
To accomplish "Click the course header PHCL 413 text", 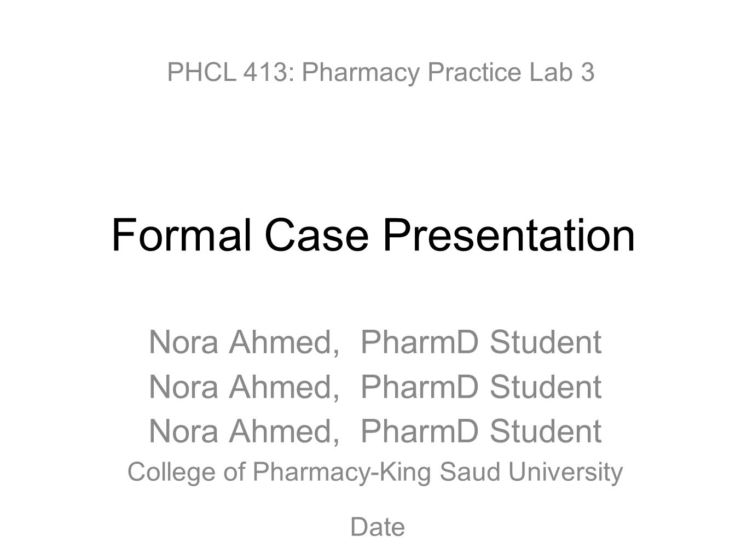I will coord(380,72).
